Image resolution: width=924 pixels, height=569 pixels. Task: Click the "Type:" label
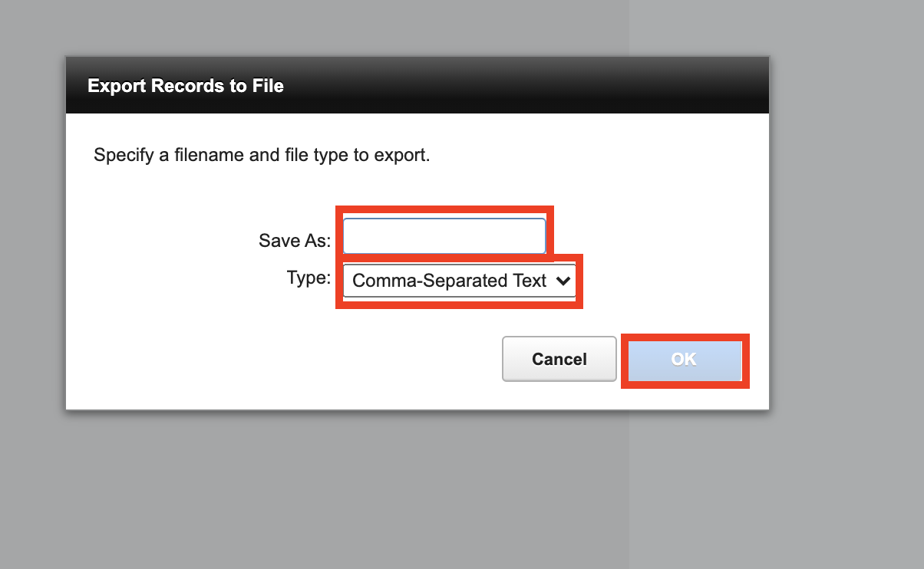click(309, 278)
